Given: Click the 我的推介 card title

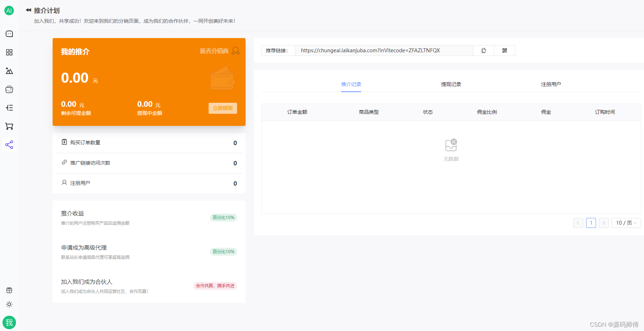Looking at the screenshot, I should click(75, 52).
